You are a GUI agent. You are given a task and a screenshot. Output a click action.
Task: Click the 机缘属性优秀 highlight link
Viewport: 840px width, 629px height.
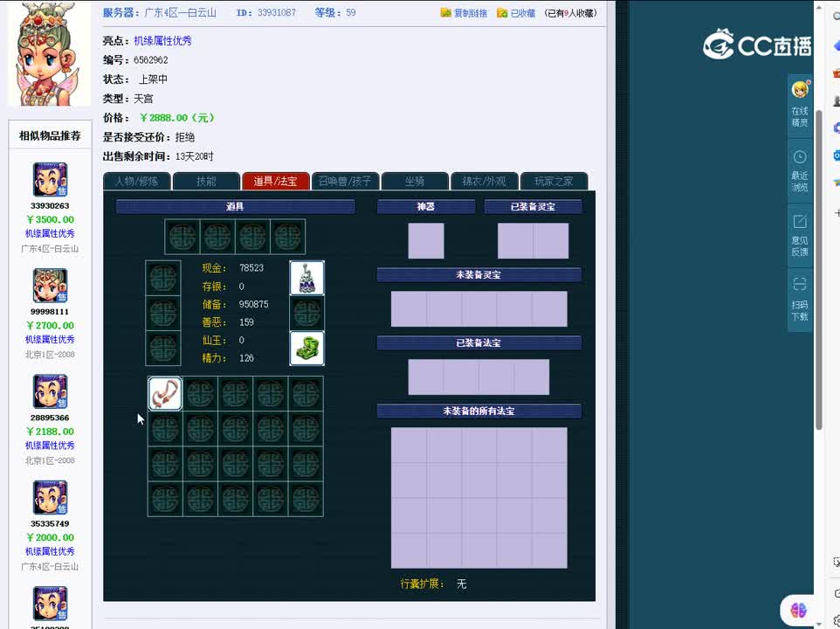[x=163, y=41]
